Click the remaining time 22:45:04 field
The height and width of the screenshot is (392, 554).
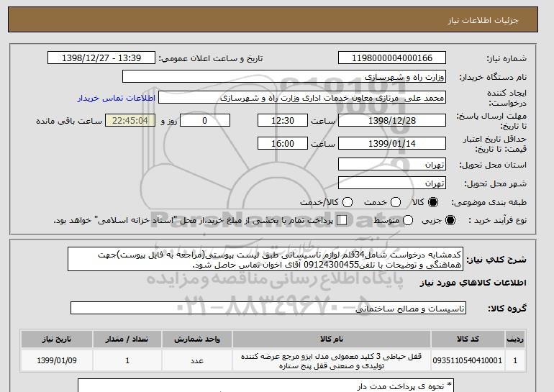point(130,120)
